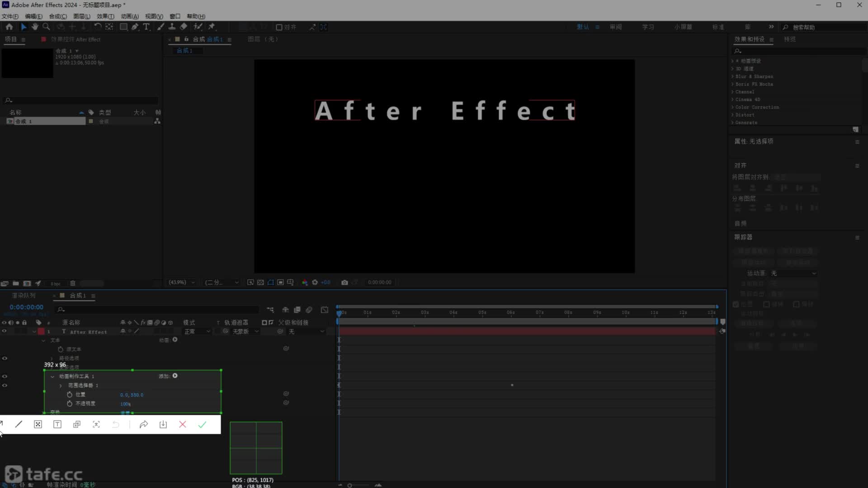This screenshot has width=868, height=488.
Task: Select the 默认 workspace
Action: pos(583,27)
